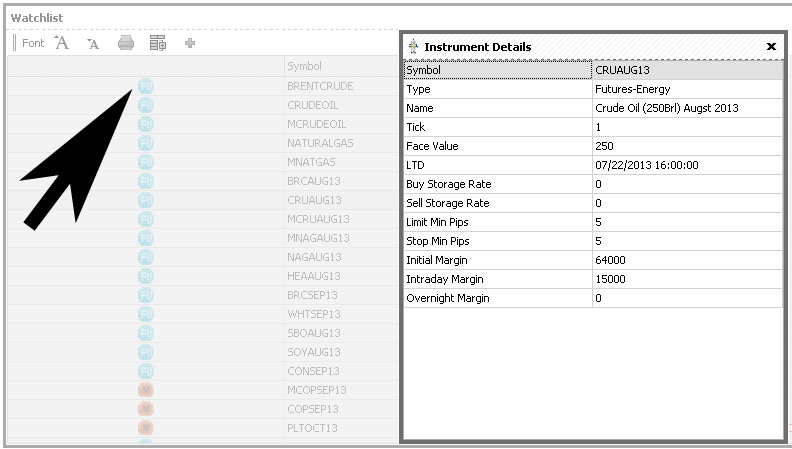Select the CRUDEOIL row in watchlist

tap(314, 105)
